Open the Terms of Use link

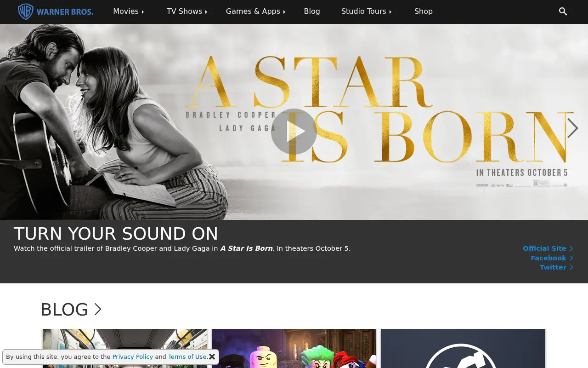[187, 356]
